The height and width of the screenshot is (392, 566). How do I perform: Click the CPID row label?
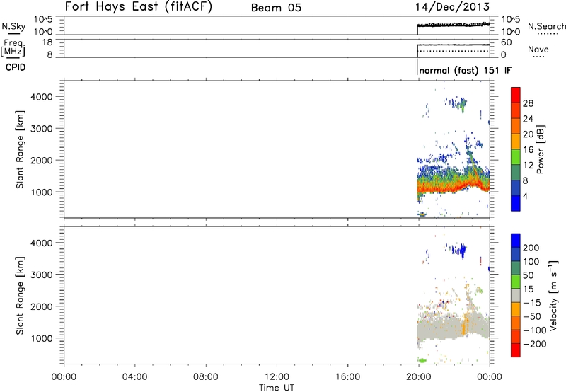point(16,67)
